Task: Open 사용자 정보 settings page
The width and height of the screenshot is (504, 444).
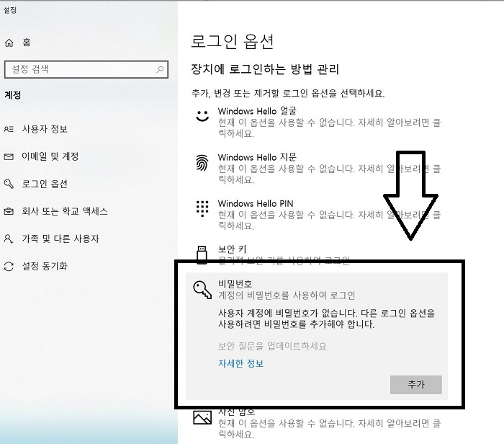Action: pos(45,129)
